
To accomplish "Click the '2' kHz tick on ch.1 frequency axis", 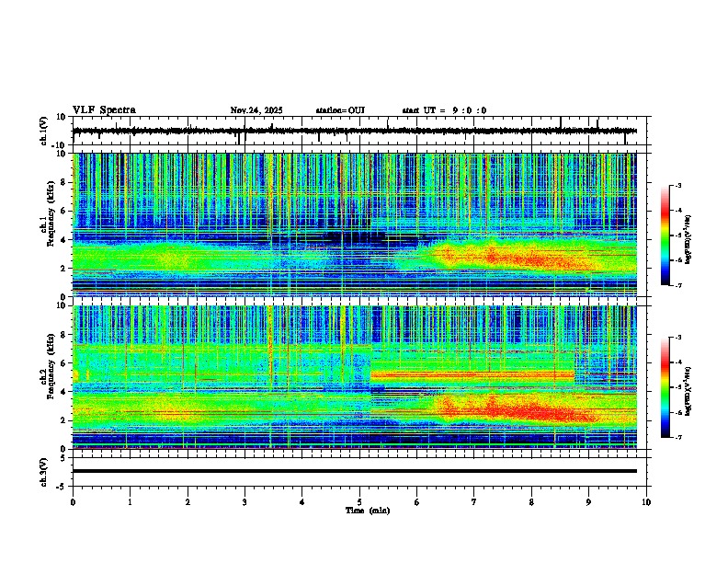I will (x=63, y=269).
